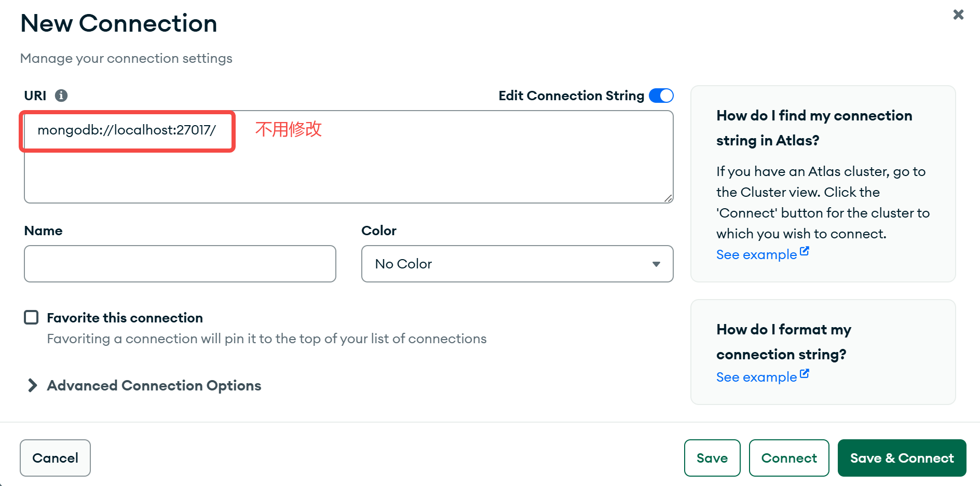
Task: Click the Connect button
Action: pyautogui.click(x=788, y=458)
